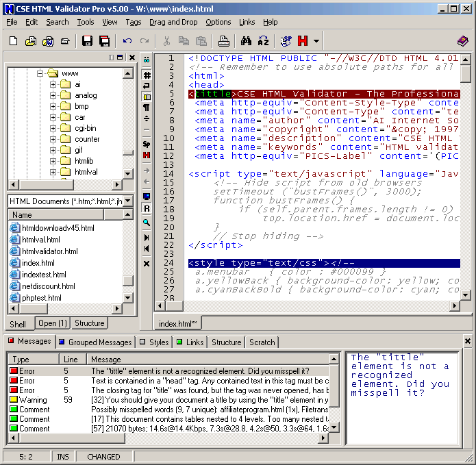Open the Drag and Drop menu
476x465 pixels.
[173, 22]
